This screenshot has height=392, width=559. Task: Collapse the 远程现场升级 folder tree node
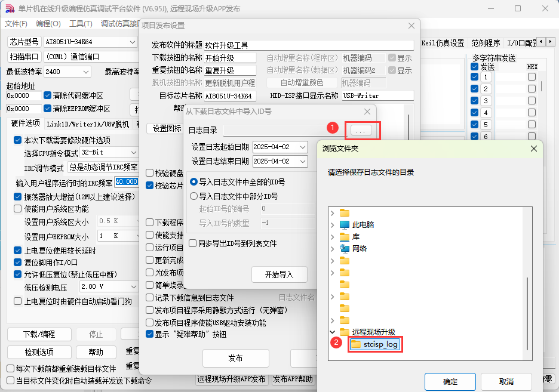(332, 332)
